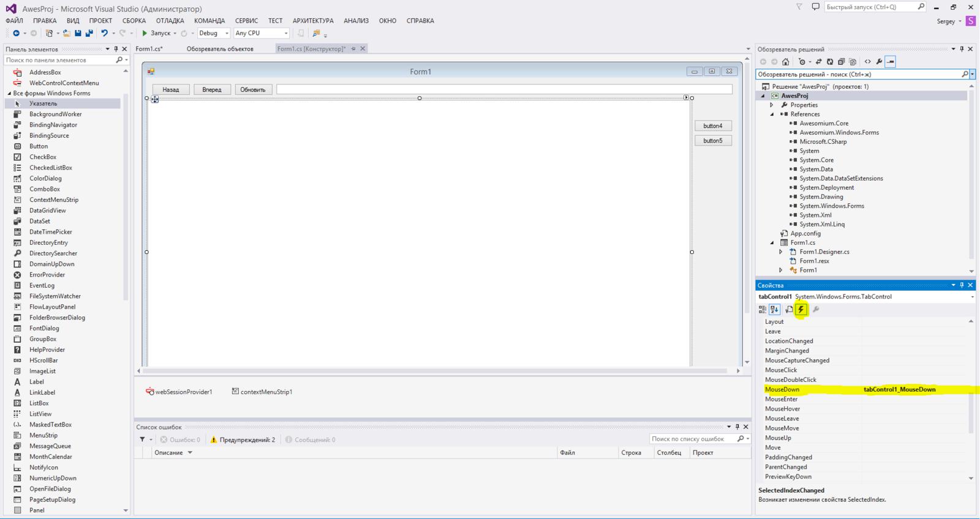Viewport: 980px width, 519px height.
Task: Click the Properties page icon in Свойства panel
Action: [x=790, y=310]
